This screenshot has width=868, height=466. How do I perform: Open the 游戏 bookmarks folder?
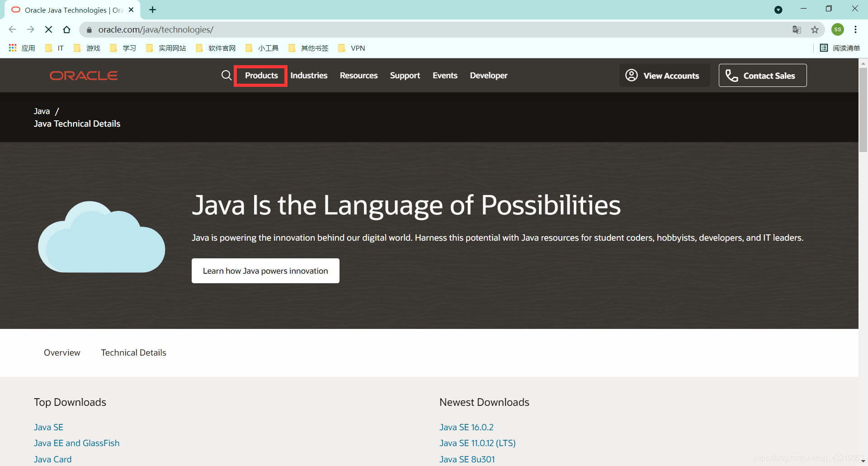pyautogui.click(x=86, y=48)
